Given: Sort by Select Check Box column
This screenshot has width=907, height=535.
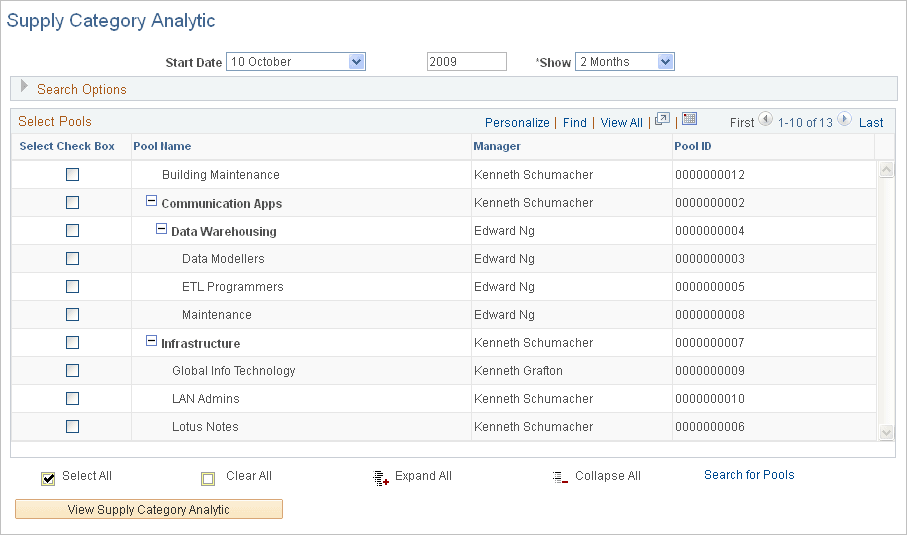Looking at the screenshot, I should coord(67,146).
